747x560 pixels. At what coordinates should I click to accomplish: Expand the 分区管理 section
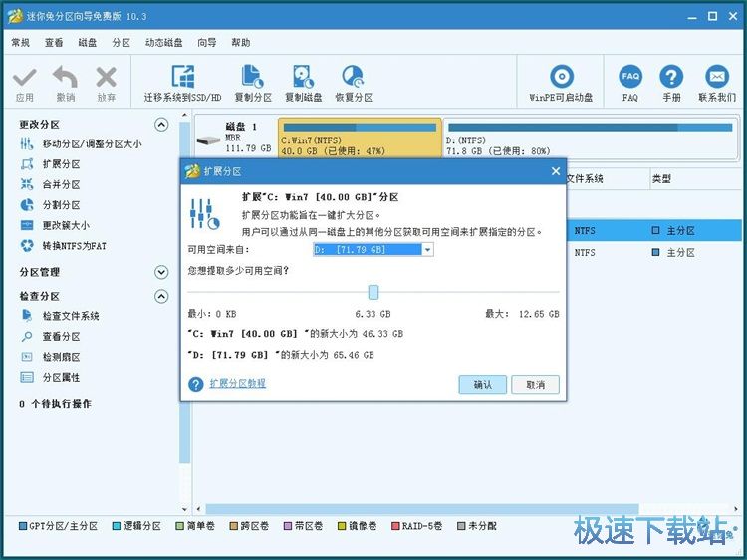pyautogui.click(x=161, y=272)
